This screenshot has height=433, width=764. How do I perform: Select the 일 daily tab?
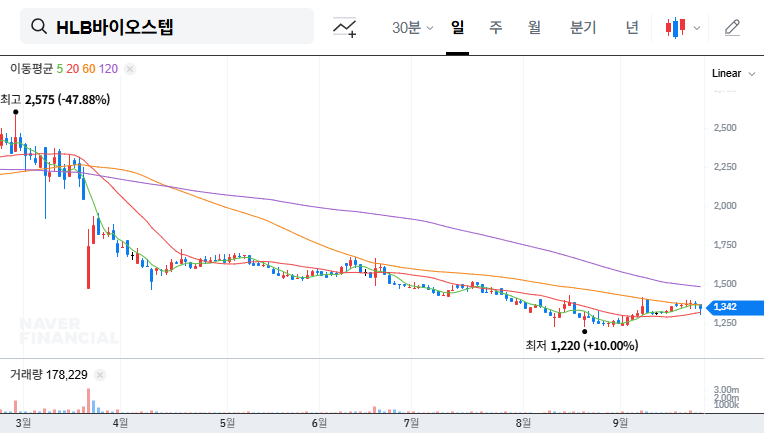point(457,27)
